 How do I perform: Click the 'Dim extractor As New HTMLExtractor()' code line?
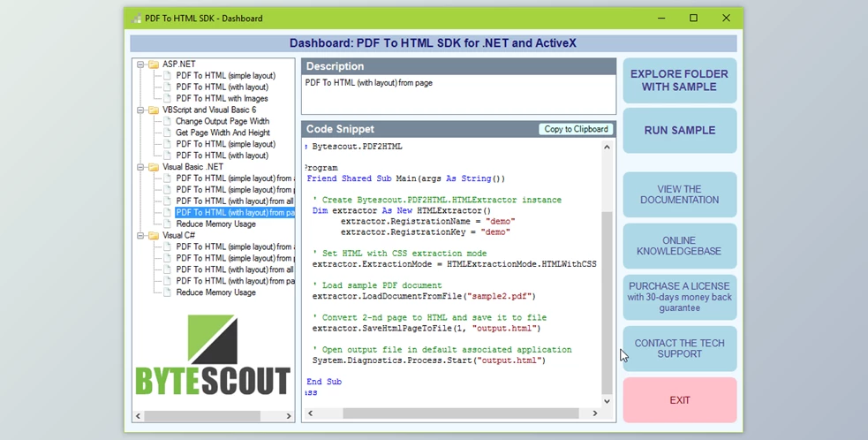pyautogui.click(x=402, y=210)
